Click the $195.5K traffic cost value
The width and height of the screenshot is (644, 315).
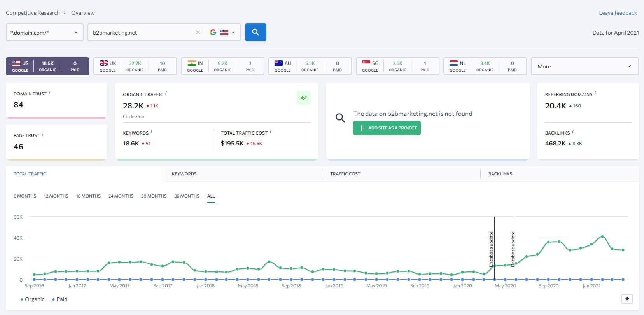(x=232, y=143)
